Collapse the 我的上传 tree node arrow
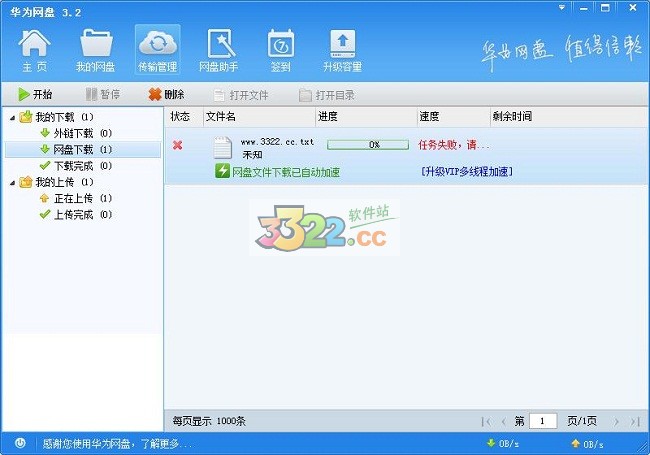Screen dimensions: 650x455 click(12, 183)
